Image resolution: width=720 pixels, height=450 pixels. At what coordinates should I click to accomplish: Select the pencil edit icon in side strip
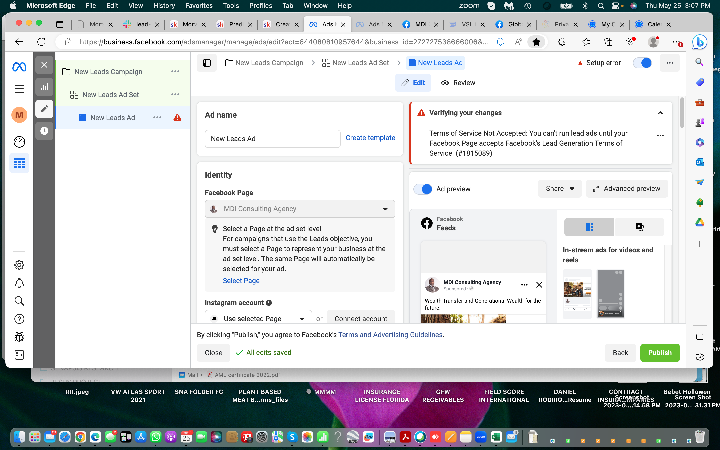44,109
